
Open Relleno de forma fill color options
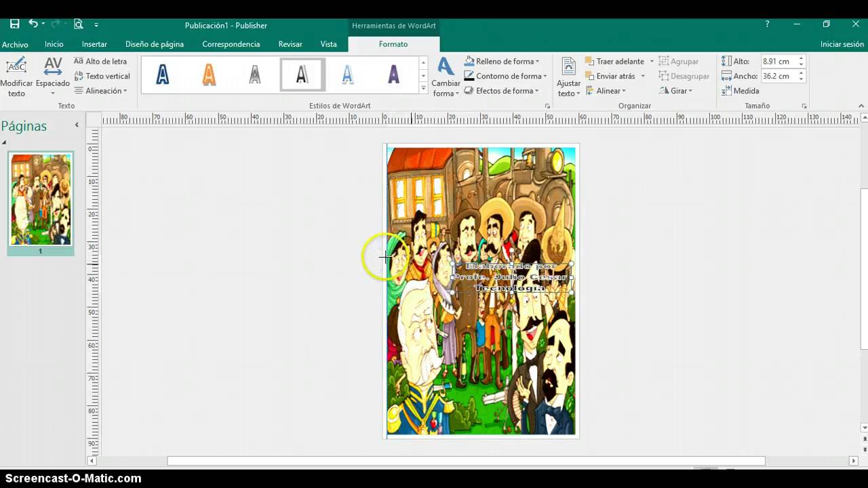coord(502,62)
